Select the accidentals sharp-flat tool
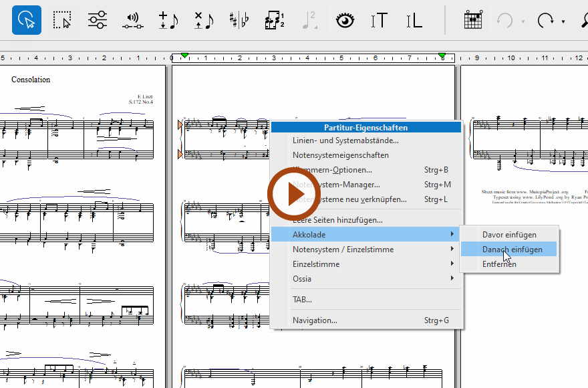 (239, 20)
